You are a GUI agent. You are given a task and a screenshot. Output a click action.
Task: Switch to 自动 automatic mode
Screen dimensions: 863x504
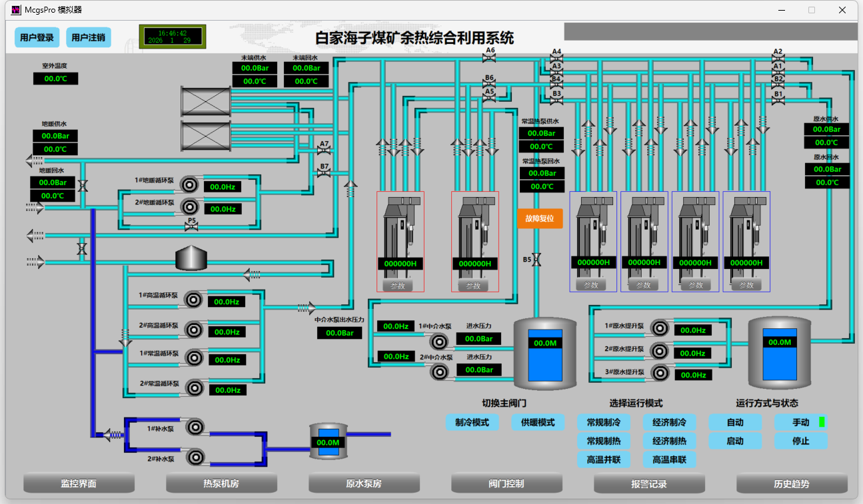tap(735, 422)
